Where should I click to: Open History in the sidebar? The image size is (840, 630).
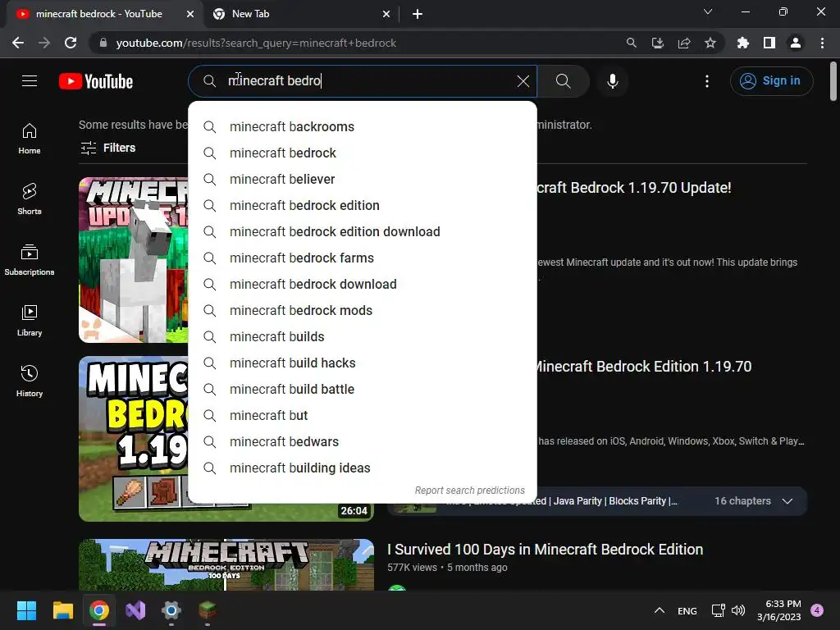30,381
